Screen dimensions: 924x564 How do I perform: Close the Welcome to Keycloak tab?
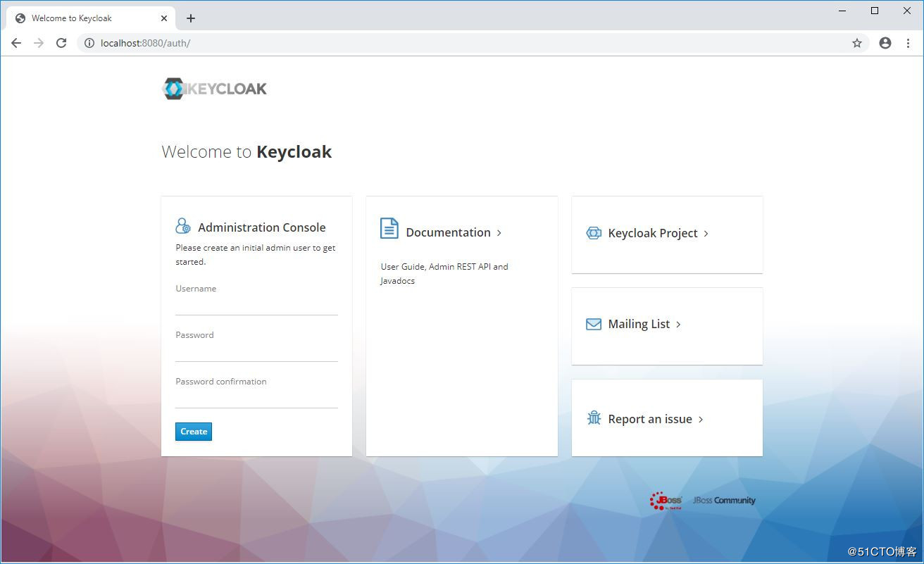pyautogui.click(x=164, y=18)
